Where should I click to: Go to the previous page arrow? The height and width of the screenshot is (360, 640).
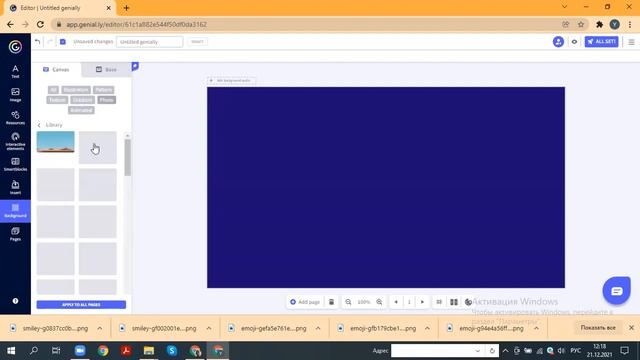(396, 302)
